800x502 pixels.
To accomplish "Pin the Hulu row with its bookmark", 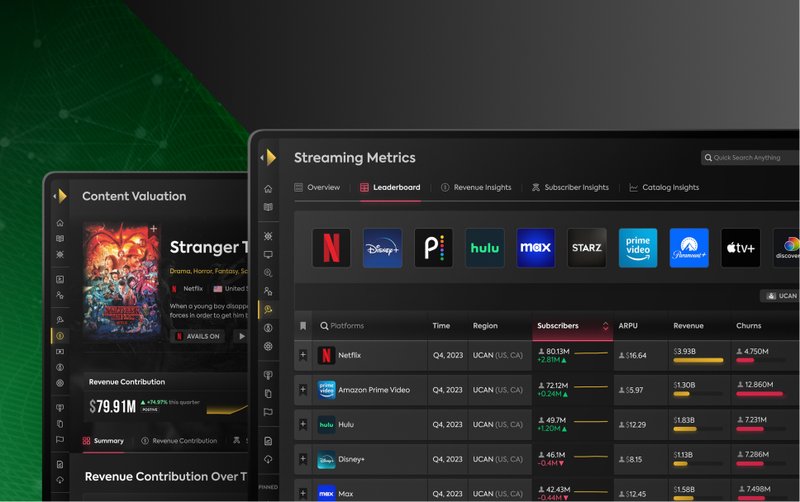I will click(303, 424).
